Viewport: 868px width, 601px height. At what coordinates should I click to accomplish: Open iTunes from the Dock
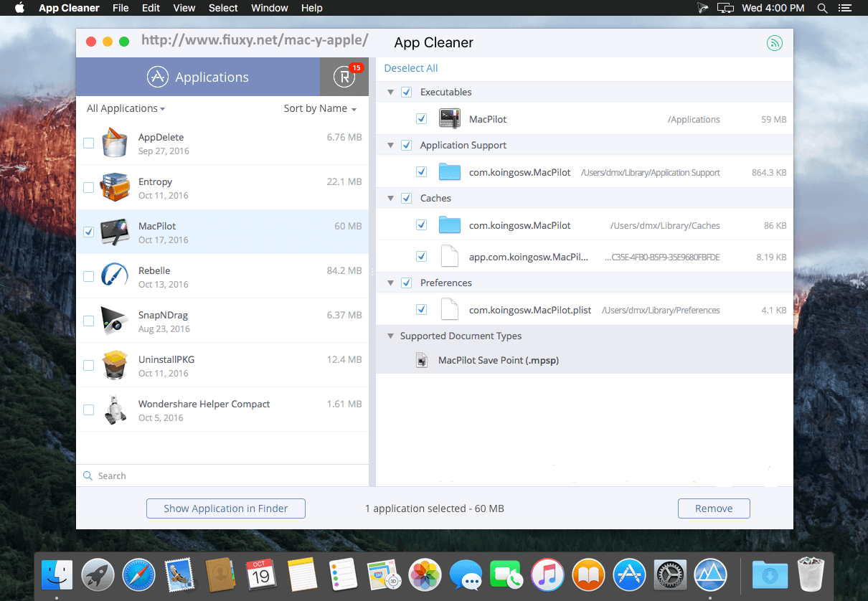coord(547,574)
